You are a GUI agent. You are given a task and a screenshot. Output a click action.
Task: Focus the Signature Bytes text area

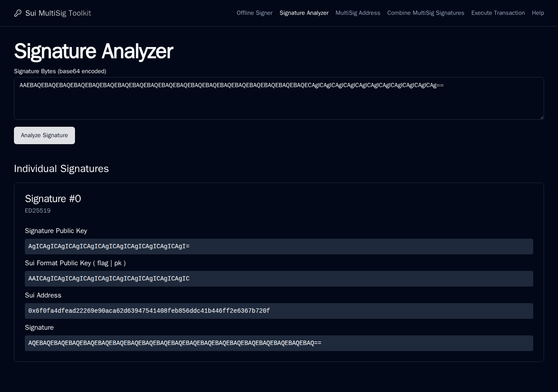click(279, 98)
